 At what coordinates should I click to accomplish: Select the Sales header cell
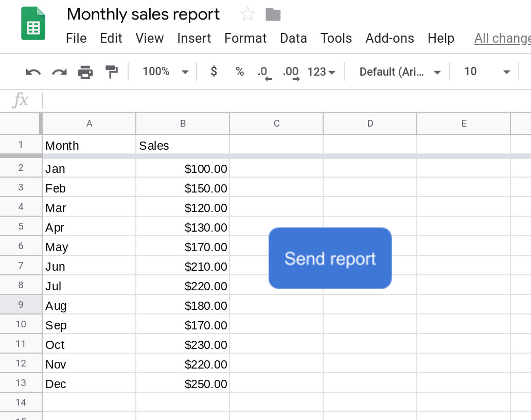point(183,145)
